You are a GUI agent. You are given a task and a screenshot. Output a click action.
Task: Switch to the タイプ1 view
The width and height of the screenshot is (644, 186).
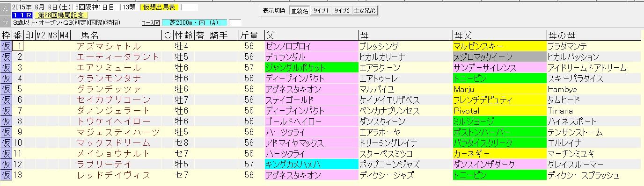(x=321, y=11)
